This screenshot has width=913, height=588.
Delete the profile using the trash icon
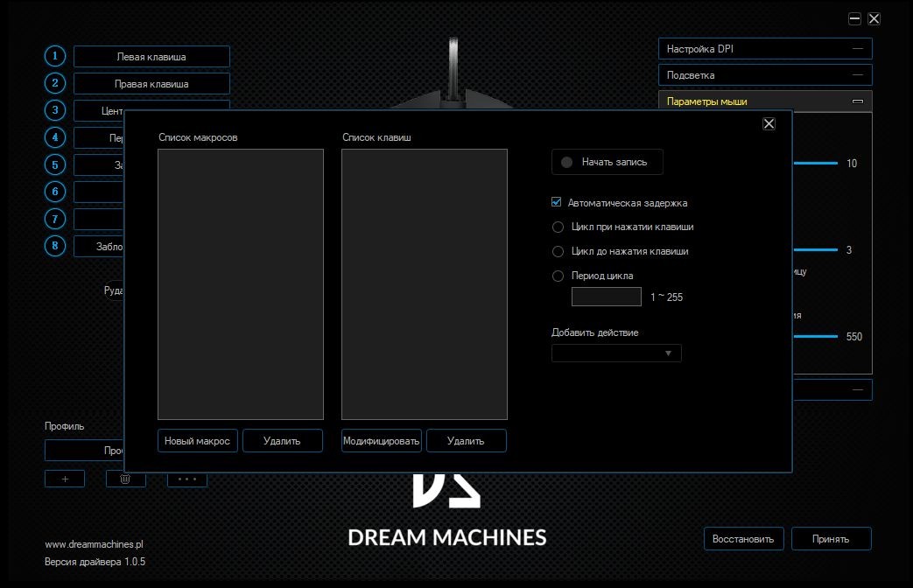click(x=125, y=479)
